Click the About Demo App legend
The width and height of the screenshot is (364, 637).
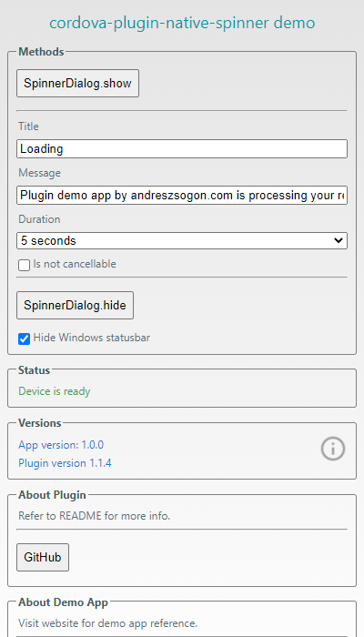click(63, 602)
